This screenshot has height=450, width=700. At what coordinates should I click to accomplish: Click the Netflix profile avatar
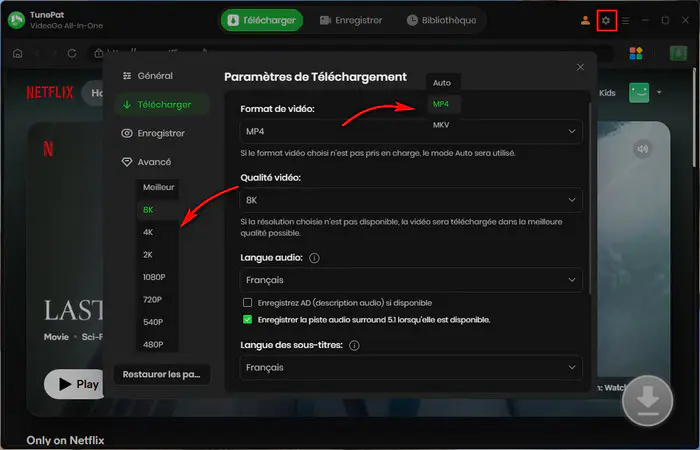click(x=639, y=93)
